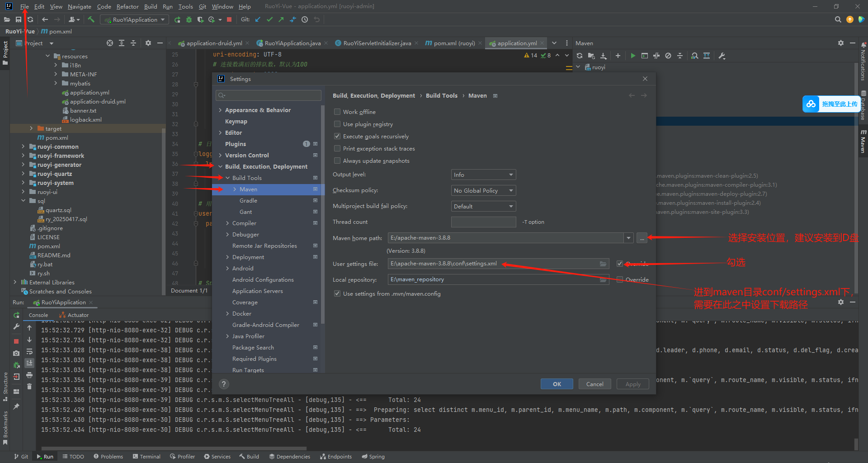Click OK in Settings dialog

pyautogui.click(x=557, y=384)
